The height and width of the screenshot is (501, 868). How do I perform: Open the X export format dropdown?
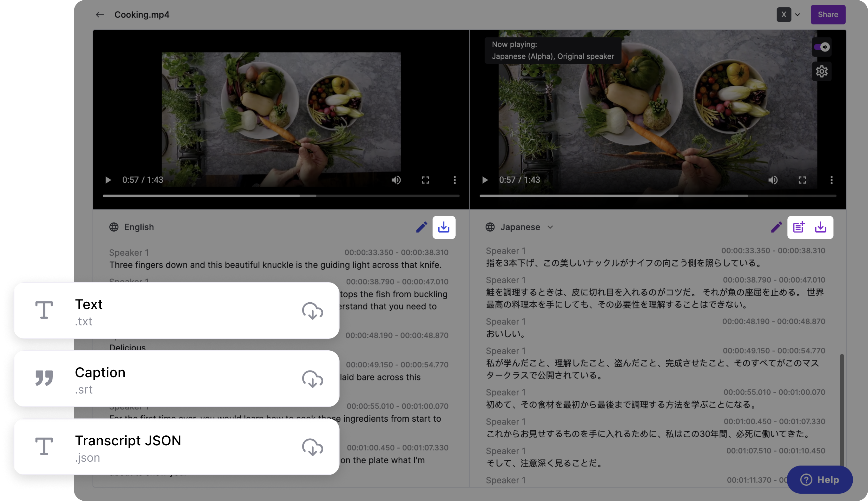pyautogui.click(x=789, y=14)
